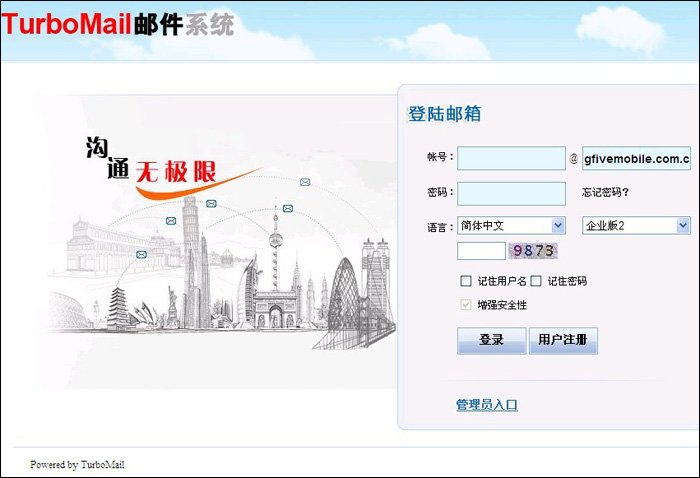Click into the 密码 input field
The image size is (700, 478).
511,193
